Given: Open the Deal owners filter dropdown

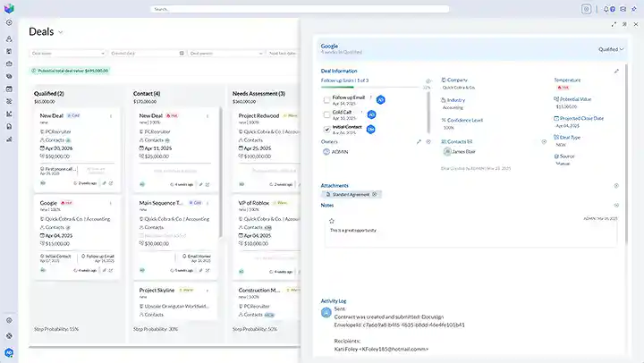Looking at the screenshot, I should (x=226, y=54).
